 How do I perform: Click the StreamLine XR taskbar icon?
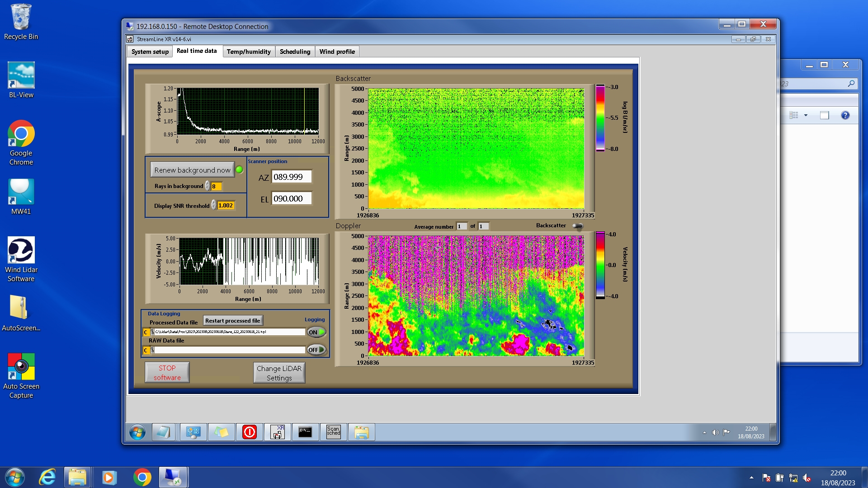(x=277, y=432)
